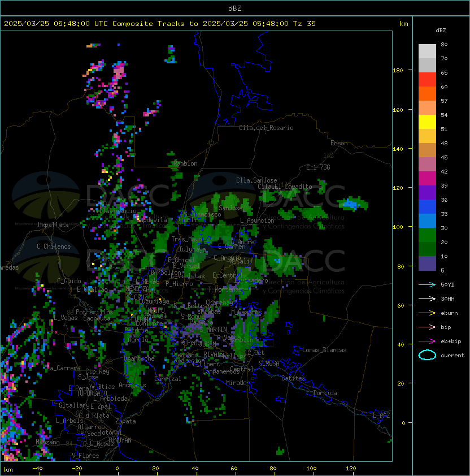Click the 'Manzano' map label
Screen dimensions: 470x476
tap(47, 442)
